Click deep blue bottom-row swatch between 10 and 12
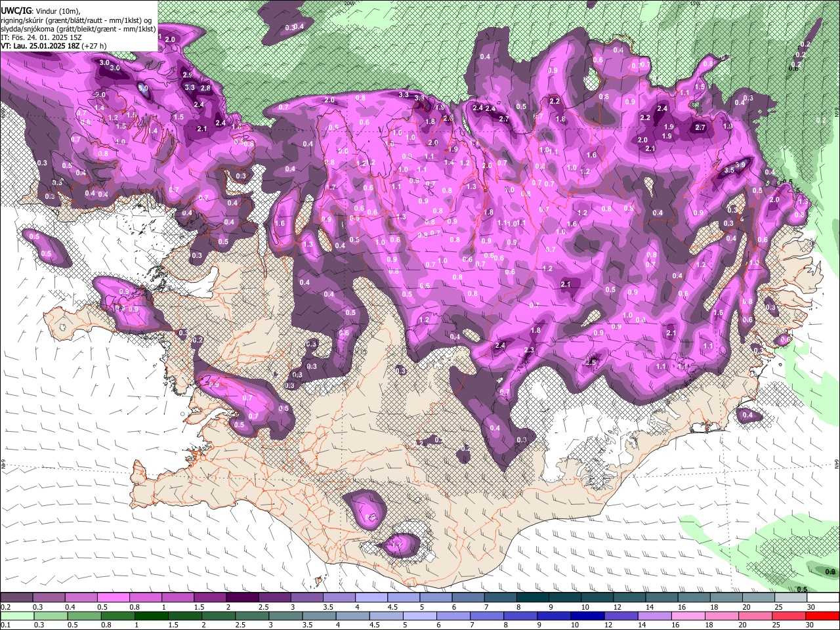840x630 pixels. click(587, 616)
